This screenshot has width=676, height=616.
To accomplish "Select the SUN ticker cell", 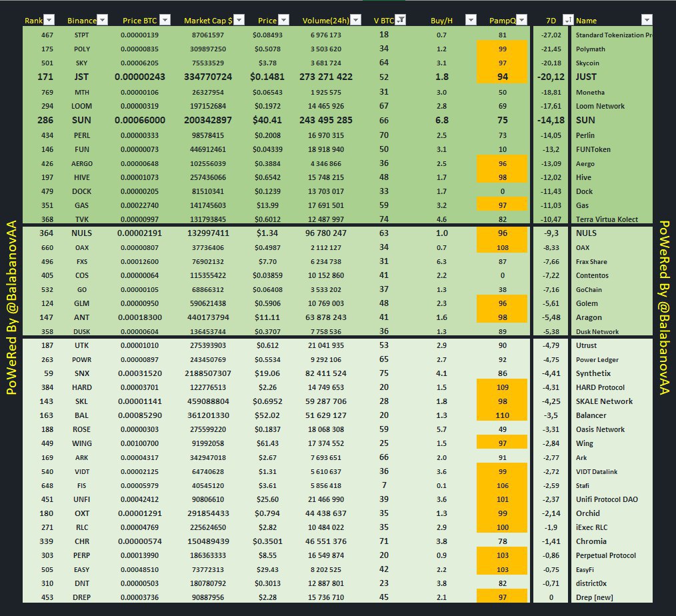I will click(81, 120).
